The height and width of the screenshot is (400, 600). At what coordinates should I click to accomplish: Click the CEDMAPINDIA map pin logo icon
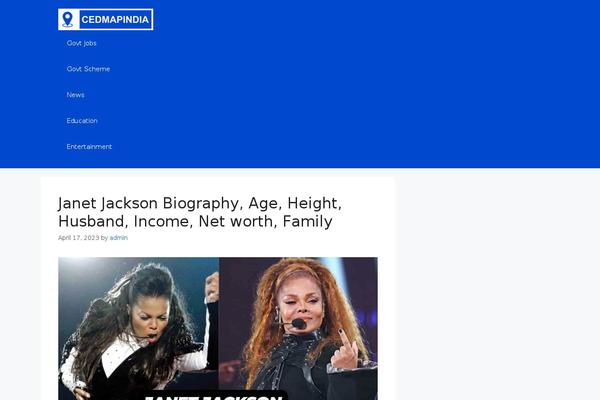(x=68, y=20)
